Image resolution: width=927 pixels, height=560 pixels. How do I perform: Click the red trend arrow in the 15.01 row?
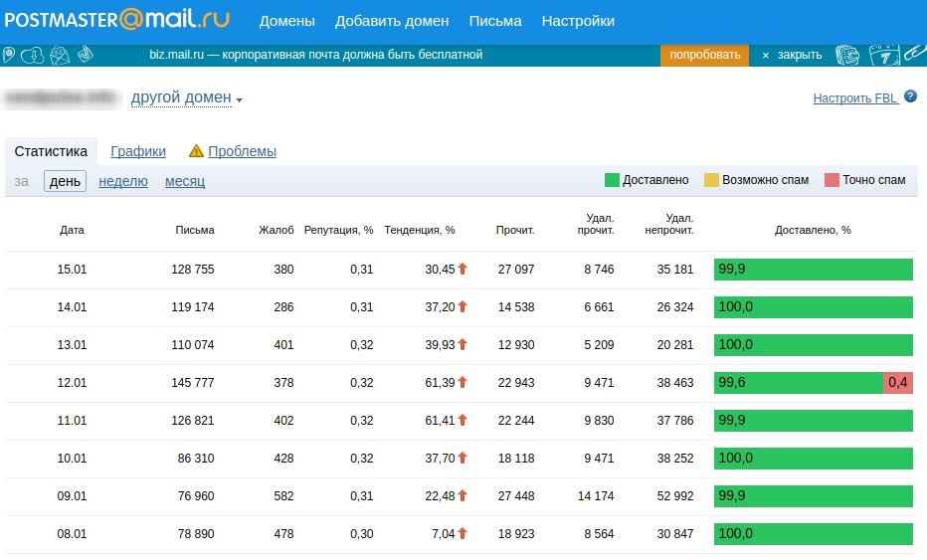[463, 270]
